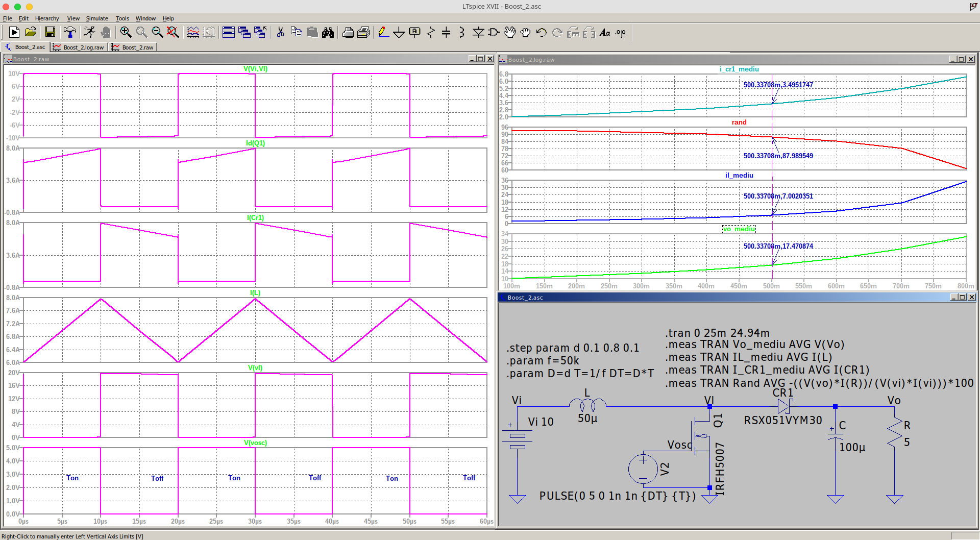This screenshot has width=980, height=540.
Task: Click the Zoom Full Extents icon
Action: [173, 33]
